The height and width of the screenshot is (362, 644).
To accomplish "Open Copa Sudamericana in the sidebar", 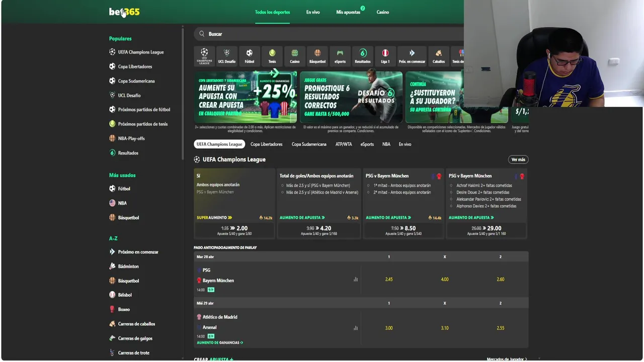I will click(x=132, y=81).
